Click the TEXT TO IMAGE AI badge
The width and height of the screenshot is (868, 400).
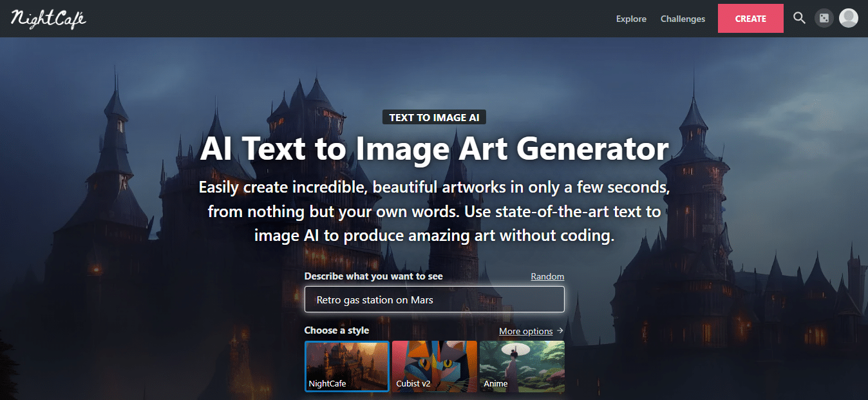(x=434, y=117)
